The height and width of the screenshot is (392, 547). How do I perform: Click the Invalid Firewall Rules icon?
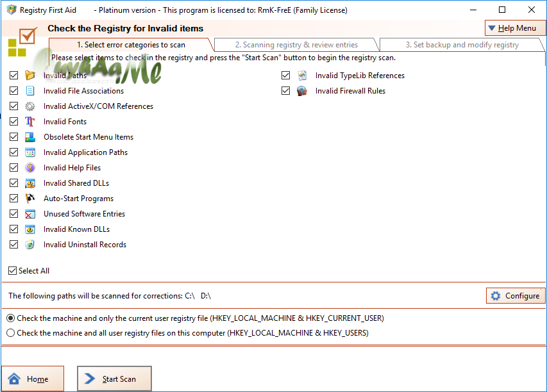pyautogui.click(x=302, y=90)
